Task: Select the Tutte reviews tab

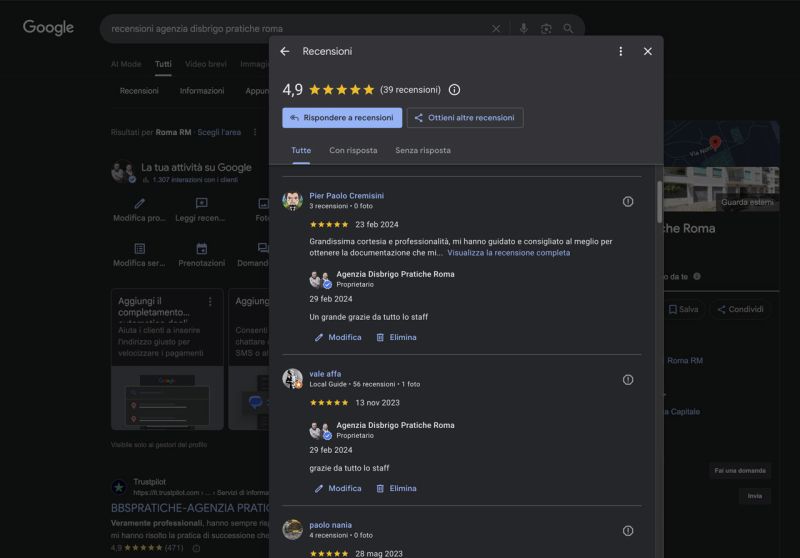Action: 301,150
